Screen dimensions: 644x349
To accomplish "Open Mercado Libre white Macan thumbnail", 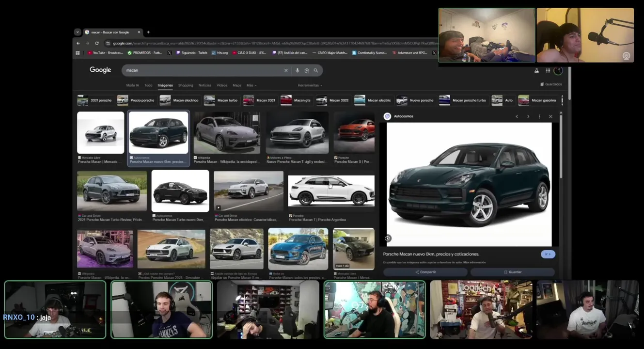I will click(x=100, y=133).
